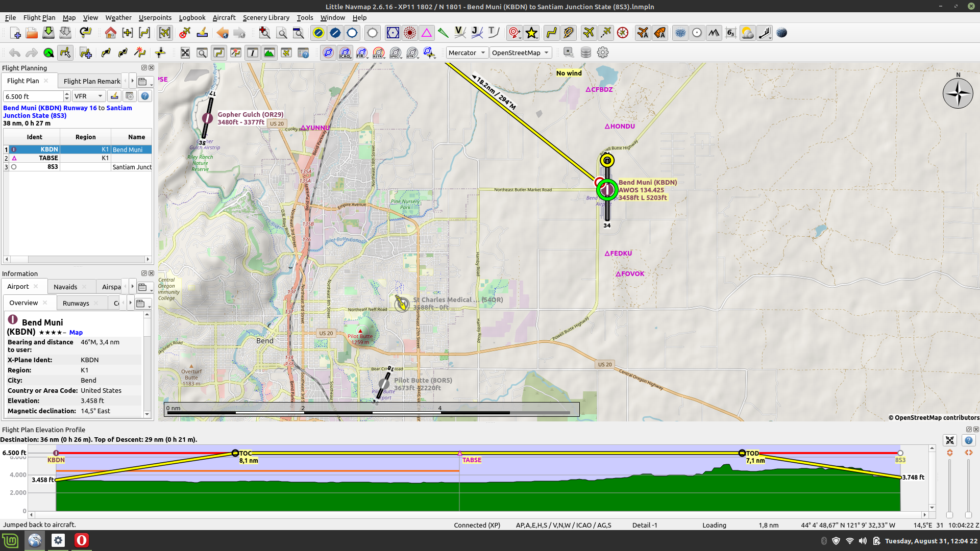Click the elevation profile help button
This screenshot has height=551, width=980.
968,440
